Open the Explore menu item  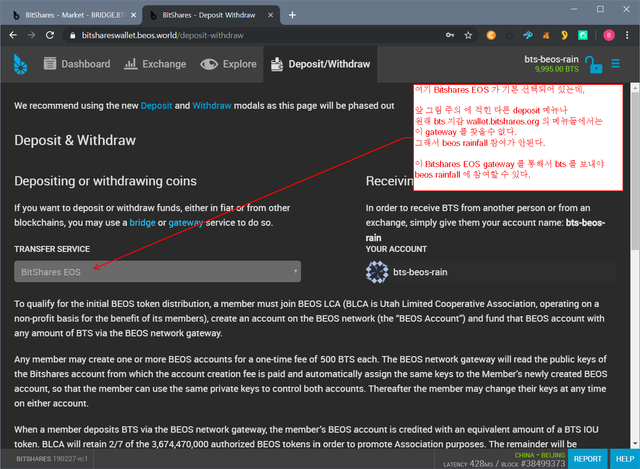point(229,64)
